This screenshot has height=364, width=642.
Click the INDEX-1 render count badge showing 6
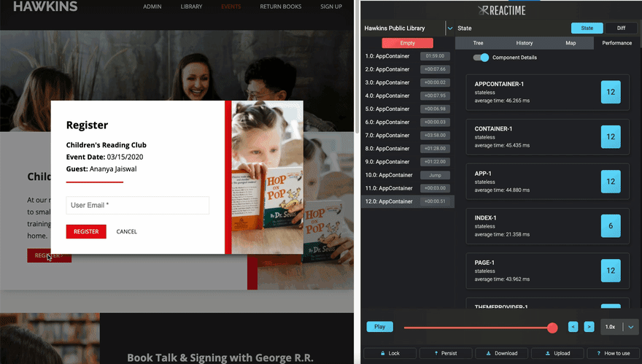click(x=611, y=226)
